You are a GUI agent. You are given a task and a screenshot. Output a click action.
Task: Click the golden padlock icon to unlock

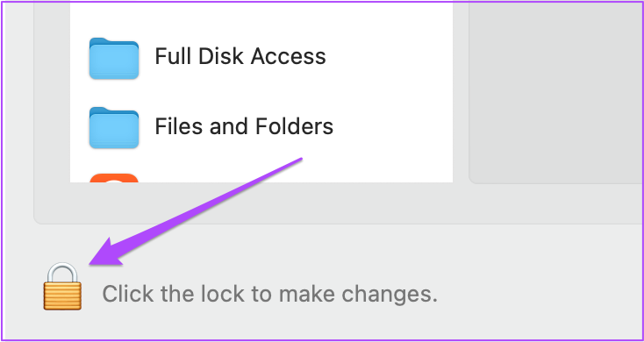tap(62, 287)
